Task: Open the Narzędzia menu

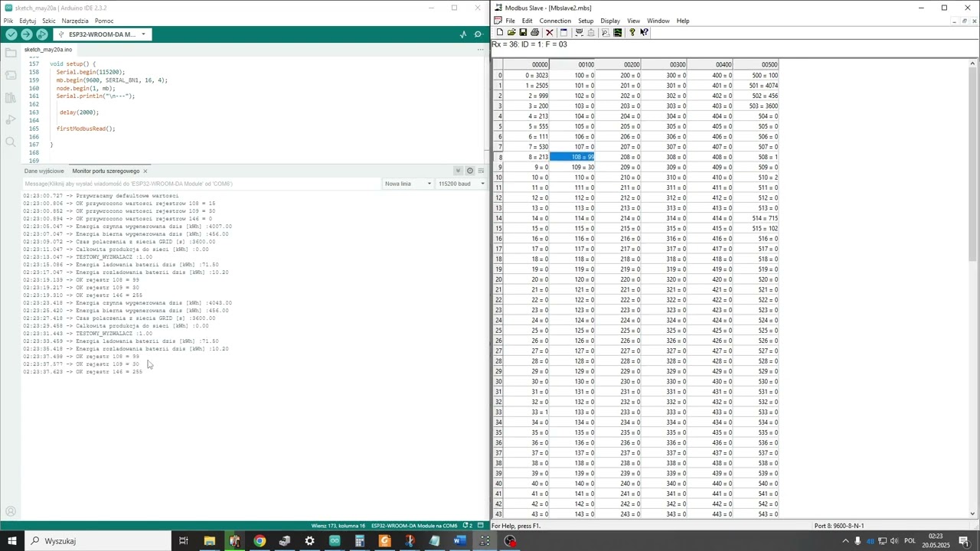Action: [x=75, y=21]
